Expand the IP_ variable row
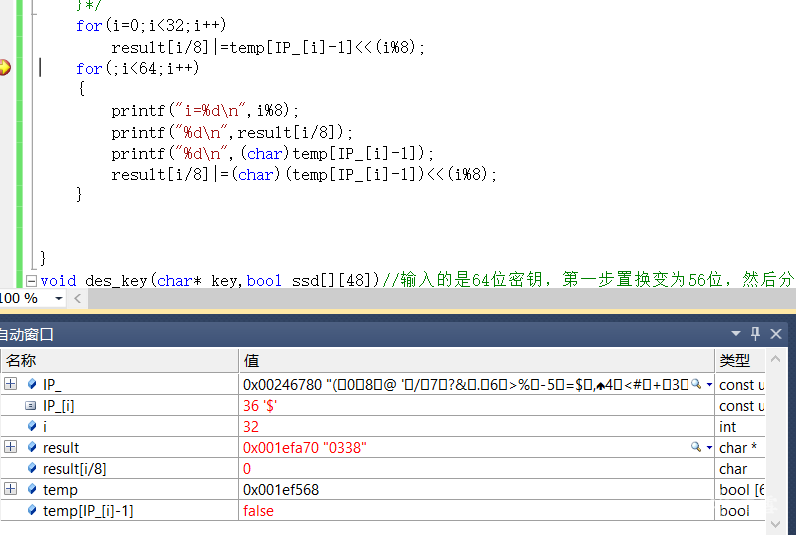This screenshot has width=796, height=535. tap(10, 384)
